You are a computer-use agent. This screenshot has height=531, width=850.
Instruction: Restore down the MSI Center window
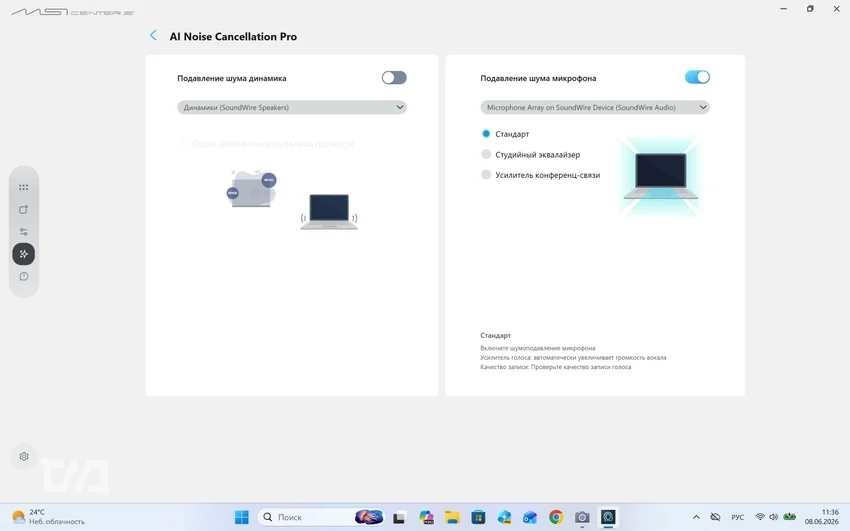810,9
